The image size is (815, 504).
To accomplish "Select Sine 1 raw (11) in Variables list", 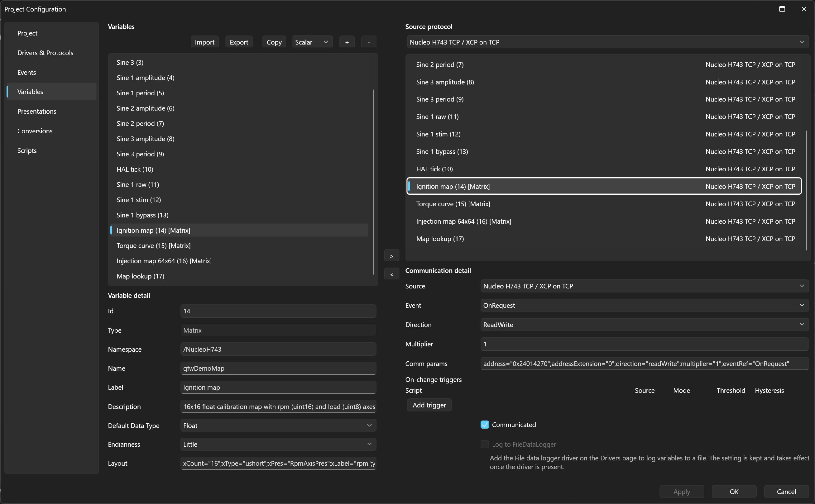I will [x=239, y=185].
